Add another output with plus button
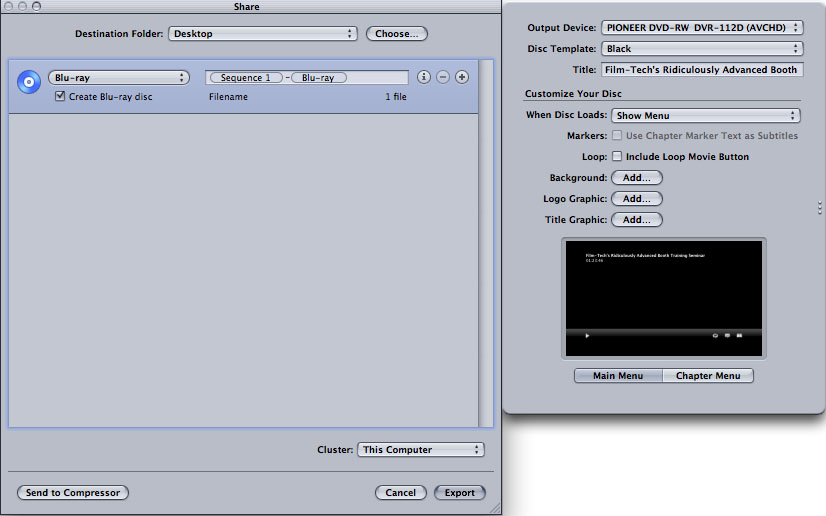The image size is (826, 516). coord(461,77)
